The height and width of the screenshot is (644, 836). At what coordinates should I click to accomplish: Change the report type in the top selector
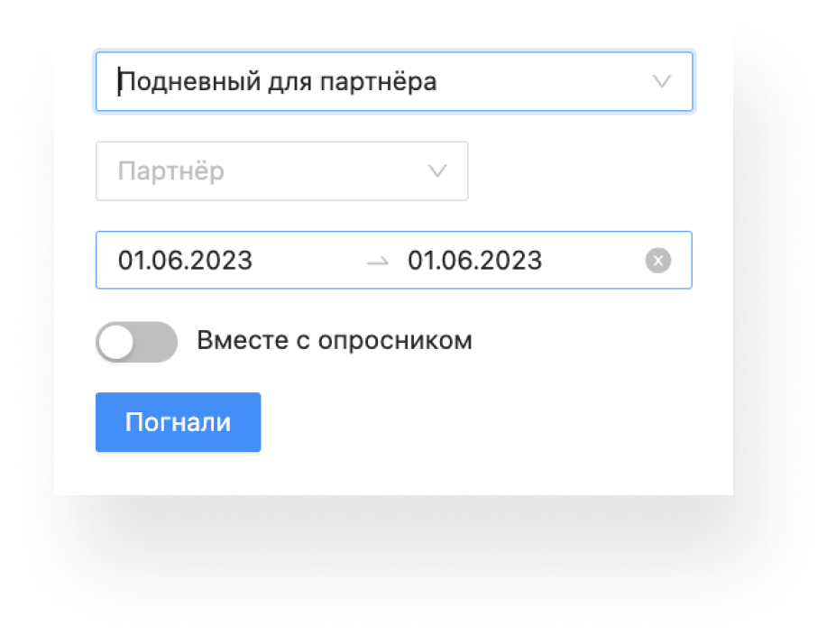tap(394, 81)
